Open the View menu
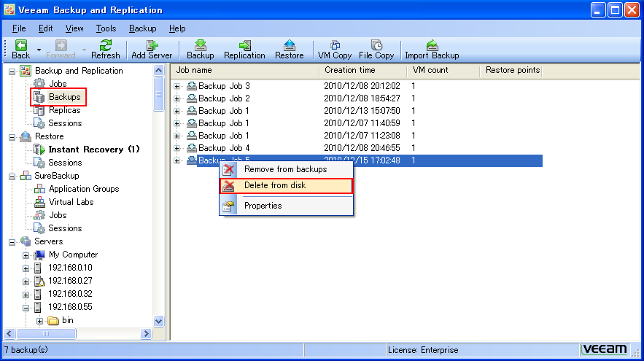The width and height of the screenshot is (644, 361). 74,28
